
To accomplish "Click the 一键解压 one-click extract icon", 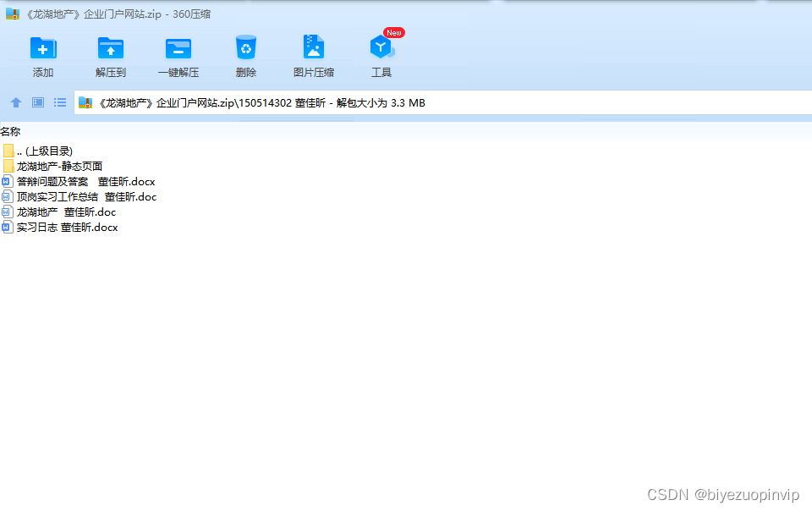I will (x=178, y=49).
